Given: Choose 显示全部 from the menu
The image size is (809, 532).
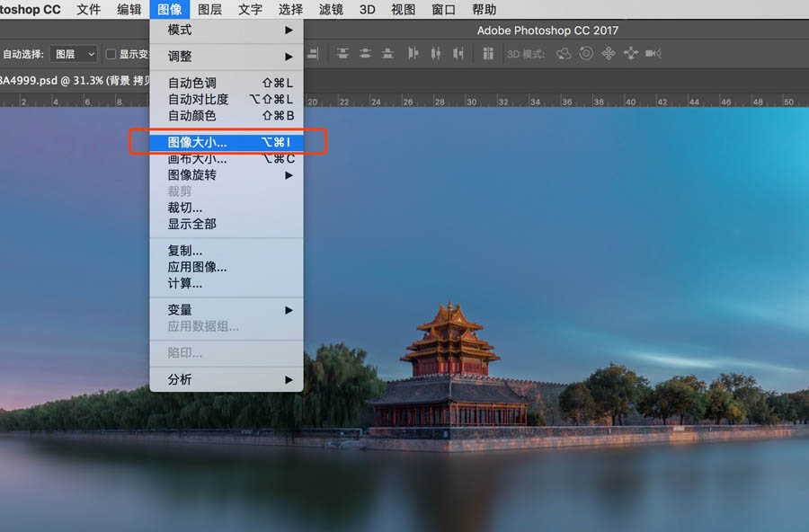Looking at the screenshot, I should [x=227, y=225].
